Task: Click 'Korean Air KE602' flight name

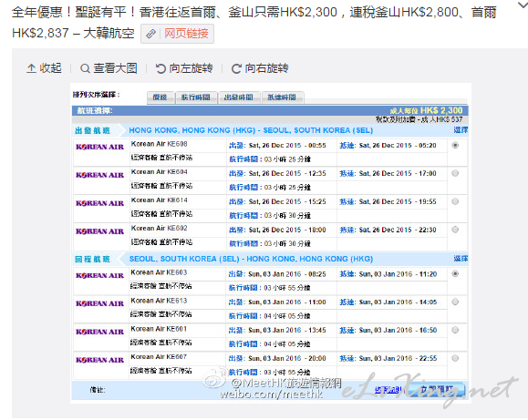Action: pyautogui.click(x=160, y=228)
